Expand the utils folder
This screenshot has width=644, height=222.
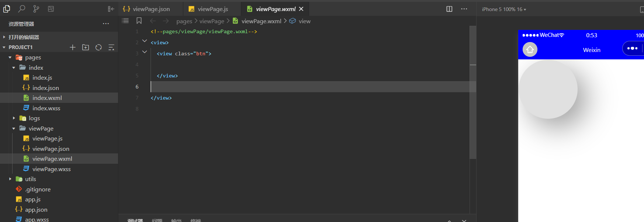point(10,179)
